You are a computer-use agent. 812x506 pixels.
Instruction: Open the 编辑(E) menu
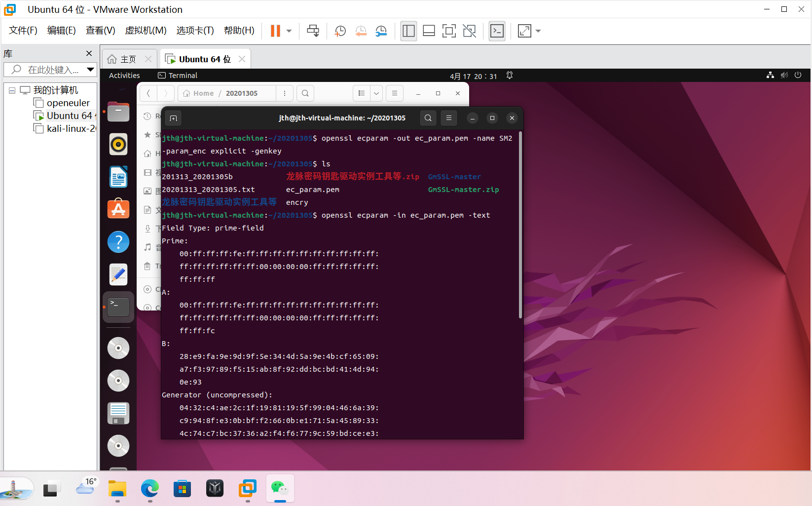(61, 31)
